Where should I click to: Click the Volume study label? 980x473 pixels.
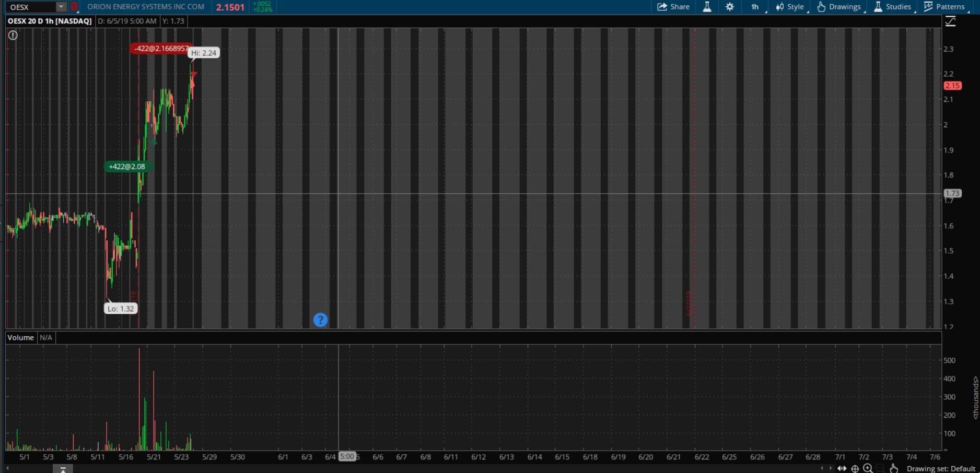(20, 337)
